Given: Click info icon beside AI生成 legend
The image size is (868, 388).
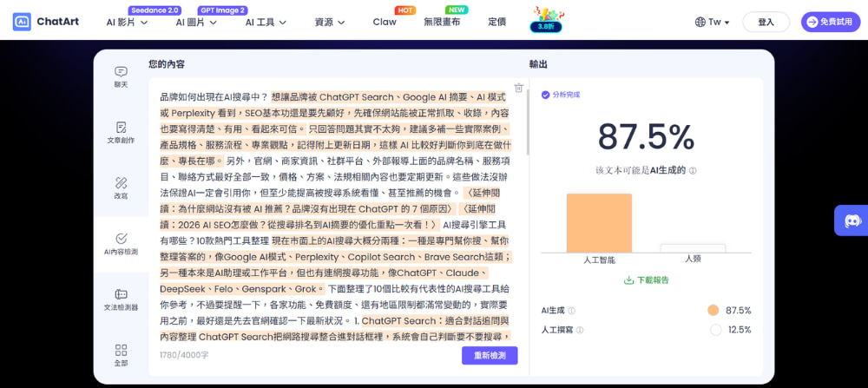Looking at the screenshot, I should (571, 311).
